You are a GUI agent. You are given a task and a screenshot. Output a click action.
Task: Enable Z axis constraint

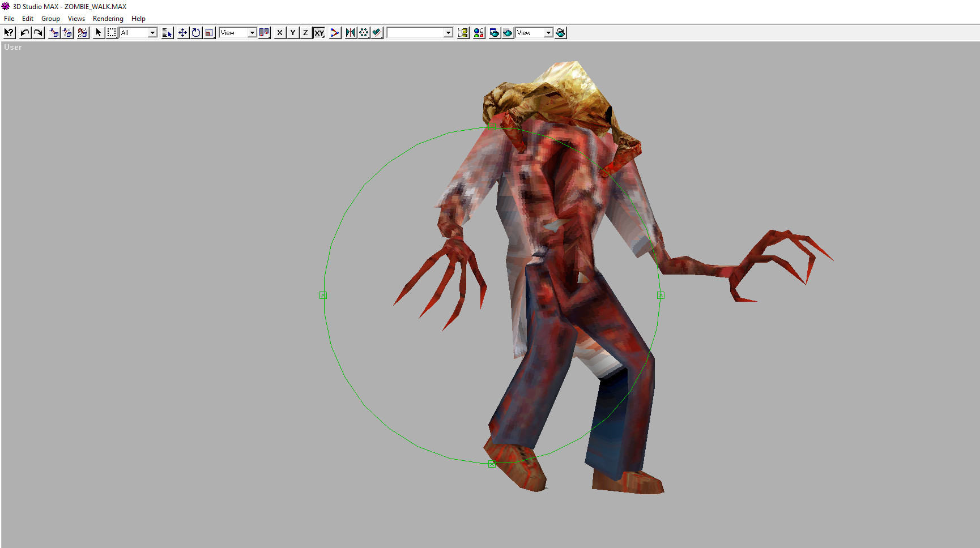[305, 32]
